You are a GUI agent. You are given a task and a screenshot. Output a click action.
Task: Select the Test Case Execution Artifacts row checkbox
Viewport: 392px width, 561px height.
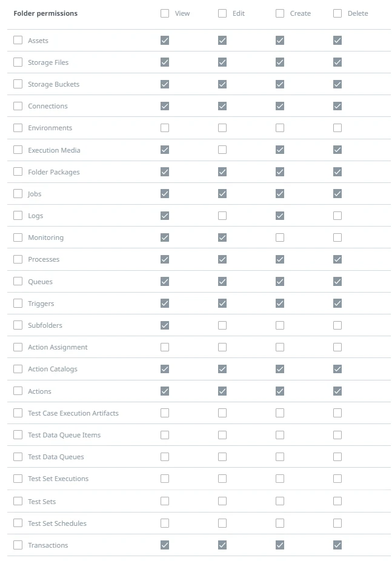tap(18, 413)
